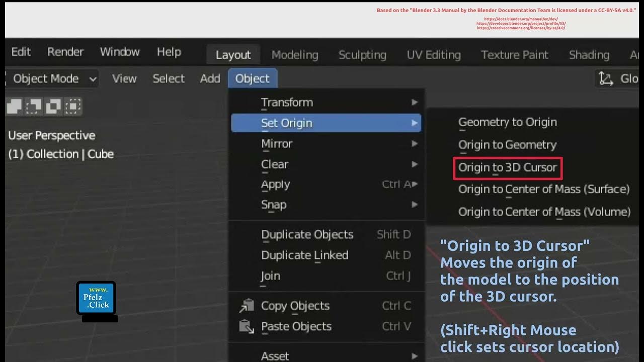Open the Select menu in viewport header
Screen dimensions: 644x362
tap(169, 78)
